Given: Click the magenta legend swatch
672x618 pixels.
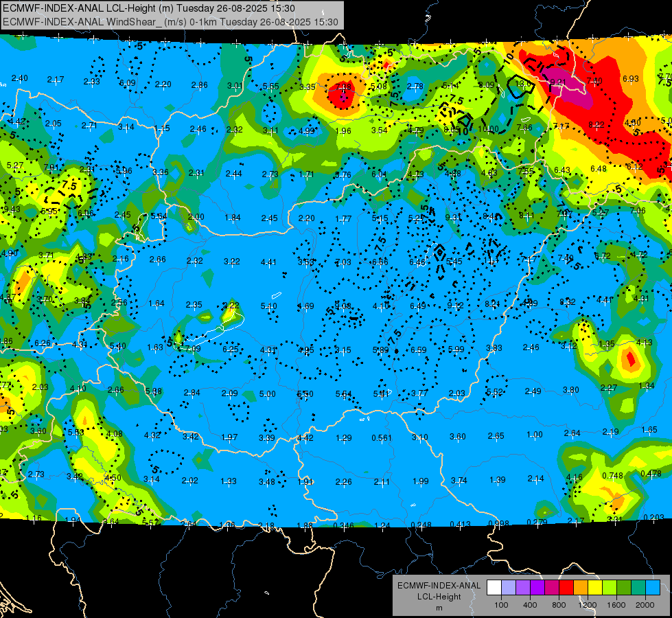Looking at the screenshot, I should (552, 587).
